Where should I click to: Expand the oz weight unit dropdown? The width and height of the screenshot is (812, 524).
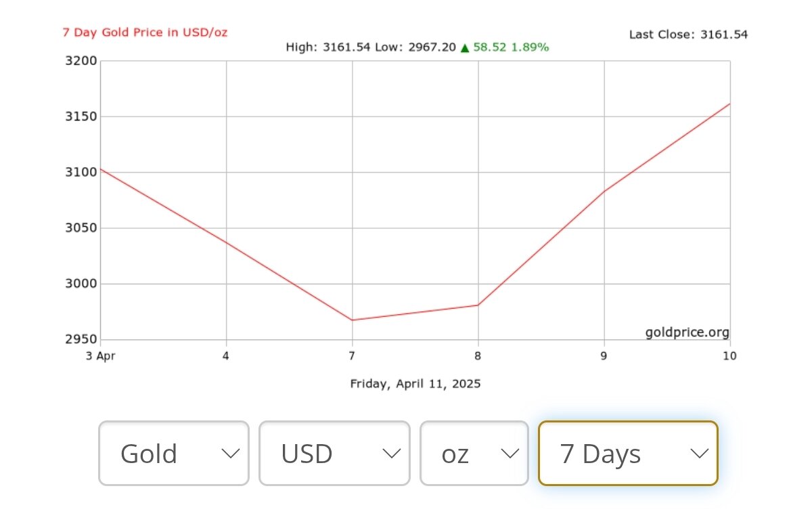(474, 454)
